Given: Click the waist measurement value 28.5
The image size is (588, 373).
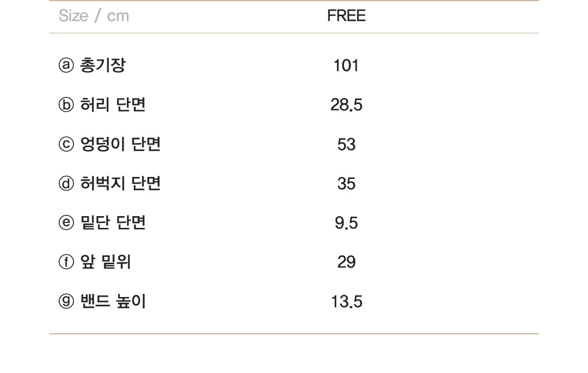Looking at the screenshot, I should [x=346, y=105].
